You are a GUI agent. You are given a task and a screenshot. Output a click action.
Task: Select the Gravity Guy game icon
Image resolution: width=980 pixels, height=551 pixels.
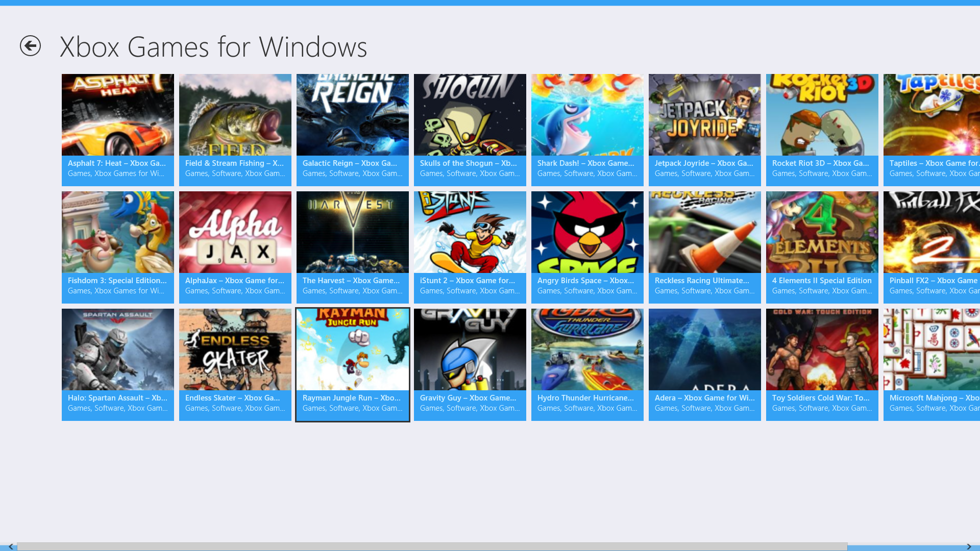(470, 350)
